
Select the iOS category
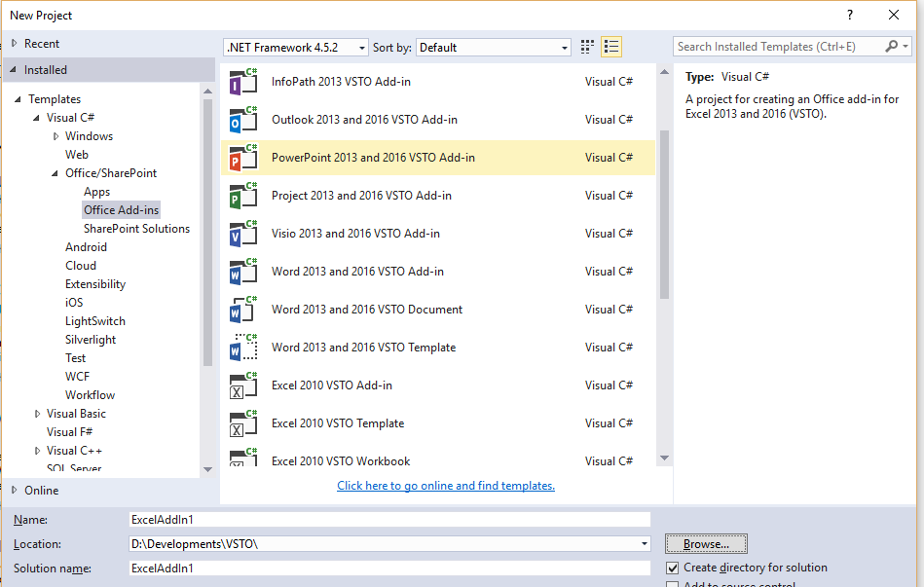click(x=74, y=303)
